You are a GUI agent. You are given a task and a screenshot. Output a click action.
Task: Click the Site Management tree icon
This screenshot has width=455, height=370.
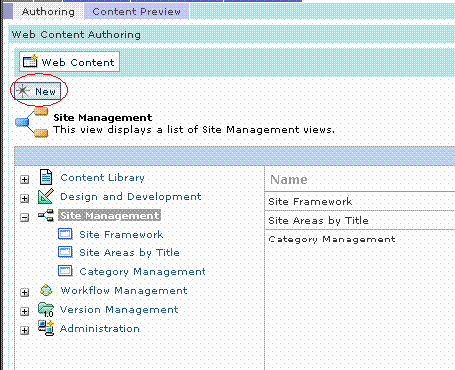(46, 215)
